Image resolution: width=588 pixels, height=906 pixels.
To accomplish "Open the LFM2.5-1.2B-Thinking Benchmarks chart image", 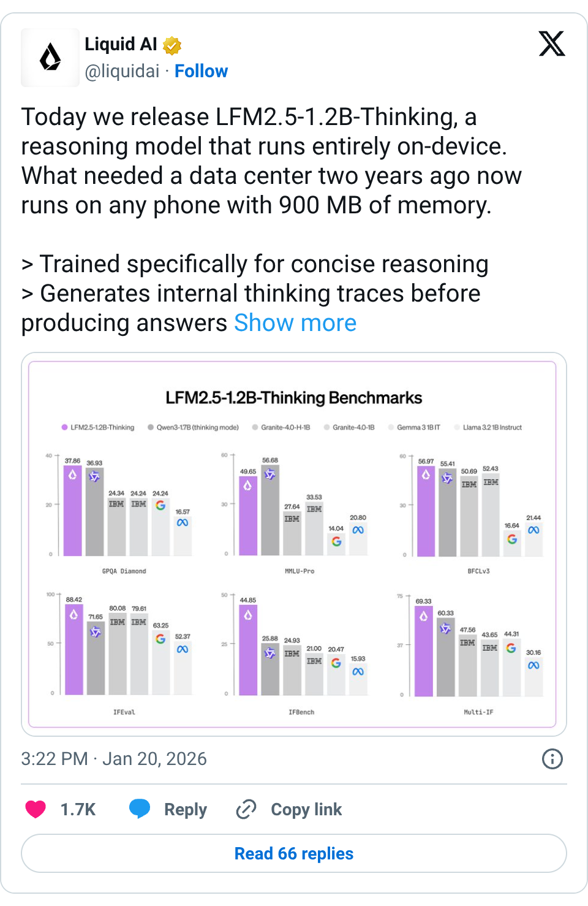I will click(x=293, y=544).
